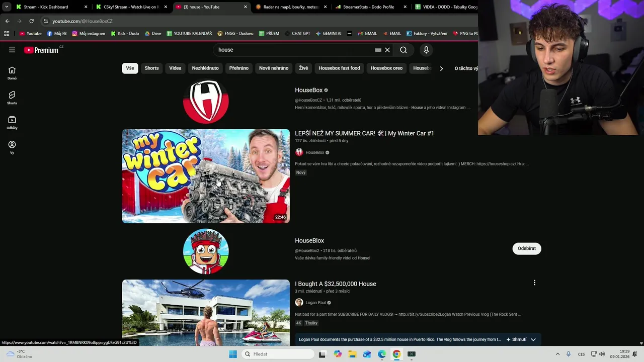644x362 pixels.
Task: Open CHAT GPT bookmark
Action: click(297, 33)
